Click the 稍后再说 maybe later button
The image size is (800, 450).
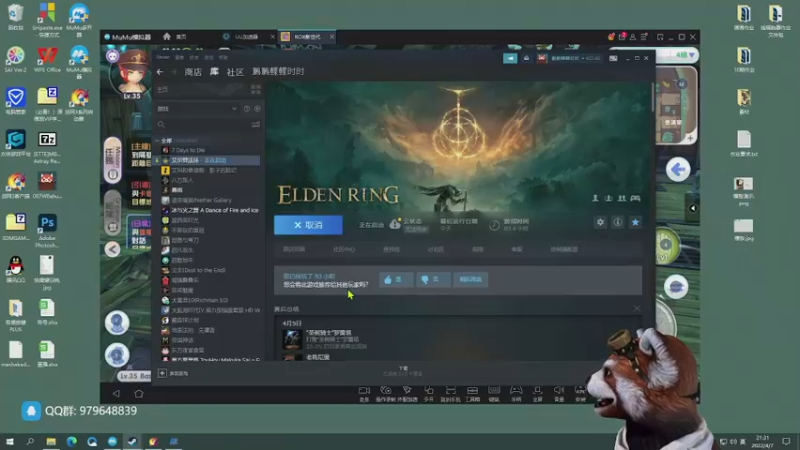click(x=470, y=280)
